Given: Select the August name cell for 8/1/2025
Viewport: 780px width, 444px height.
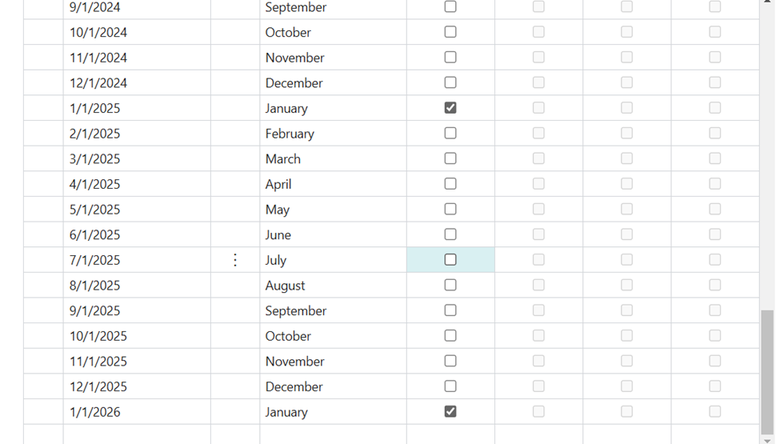Looking at the screenshot, I should [333, 285].
